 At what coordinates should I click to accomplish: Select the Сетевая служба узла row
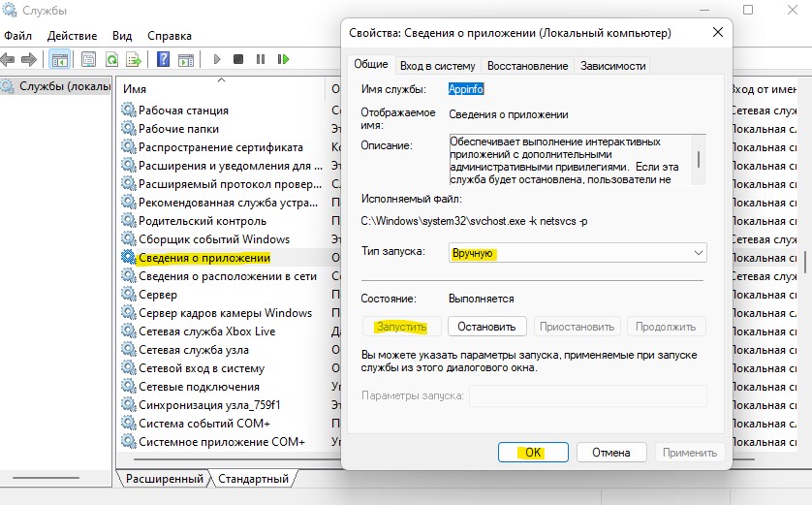coord(193,350)
